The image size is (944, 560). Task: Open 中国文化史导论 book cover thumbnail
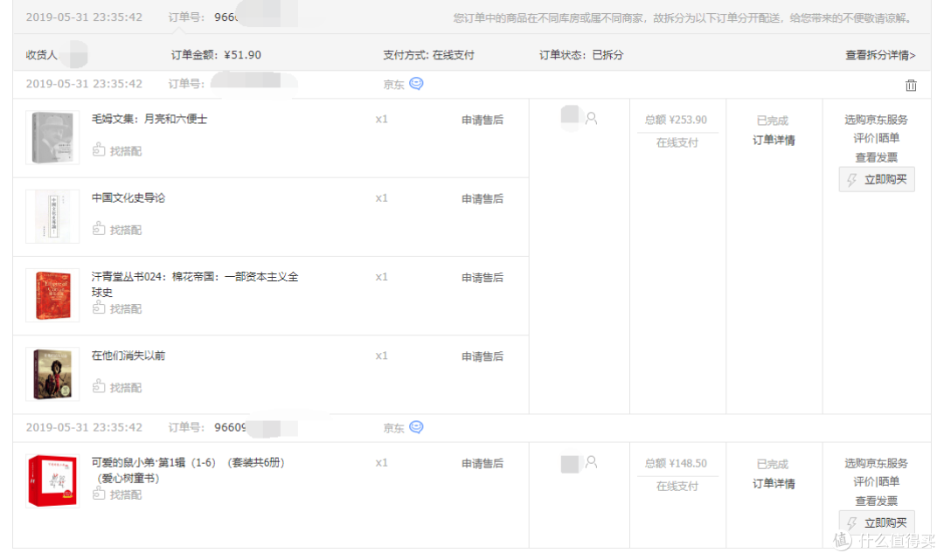[52, 217]
